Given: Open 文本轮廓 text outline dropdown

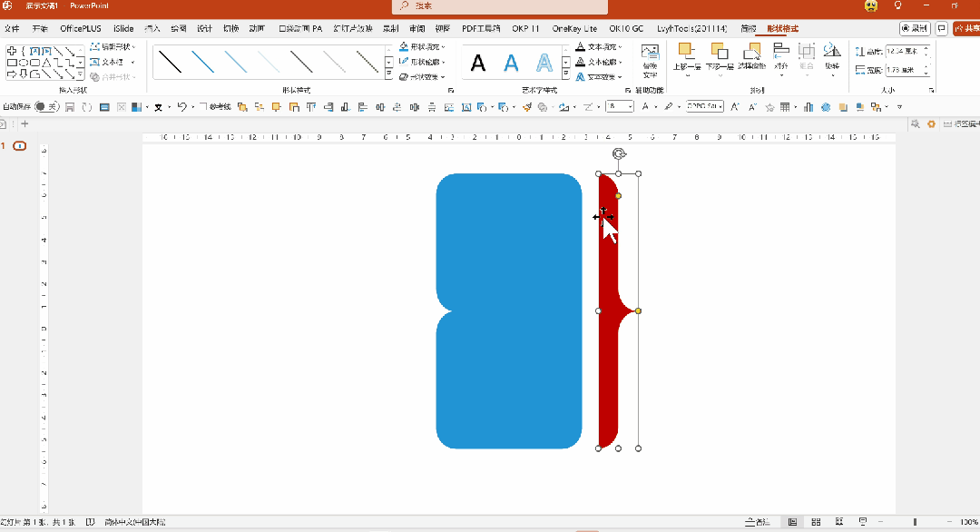Looking at the screenshot, I should point(599,62).
